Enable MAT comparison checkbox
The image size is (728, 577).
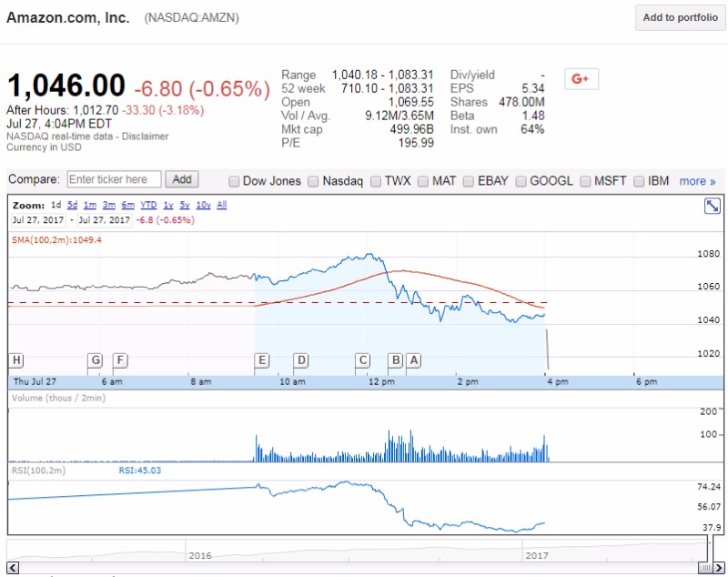click(x=423, y=181)
